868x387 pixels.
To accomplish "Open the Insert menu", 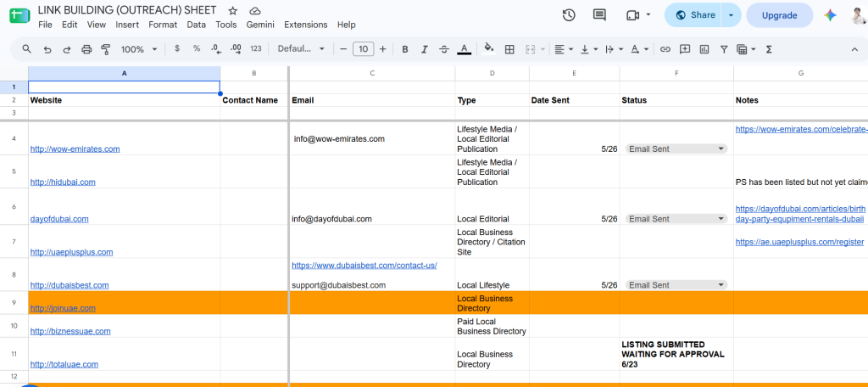I will click(x=127, y=25).
